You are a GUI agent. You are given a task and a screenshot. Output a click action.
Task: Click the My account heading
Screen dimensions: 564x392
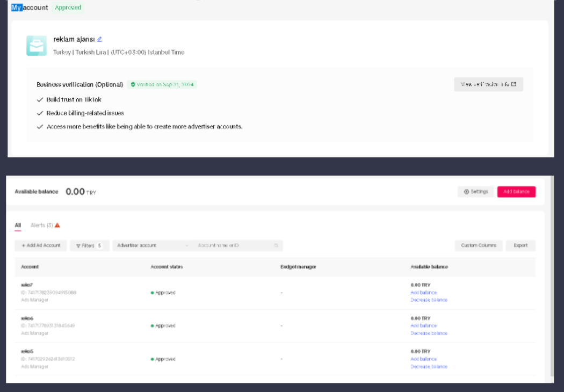coord(30,8)
